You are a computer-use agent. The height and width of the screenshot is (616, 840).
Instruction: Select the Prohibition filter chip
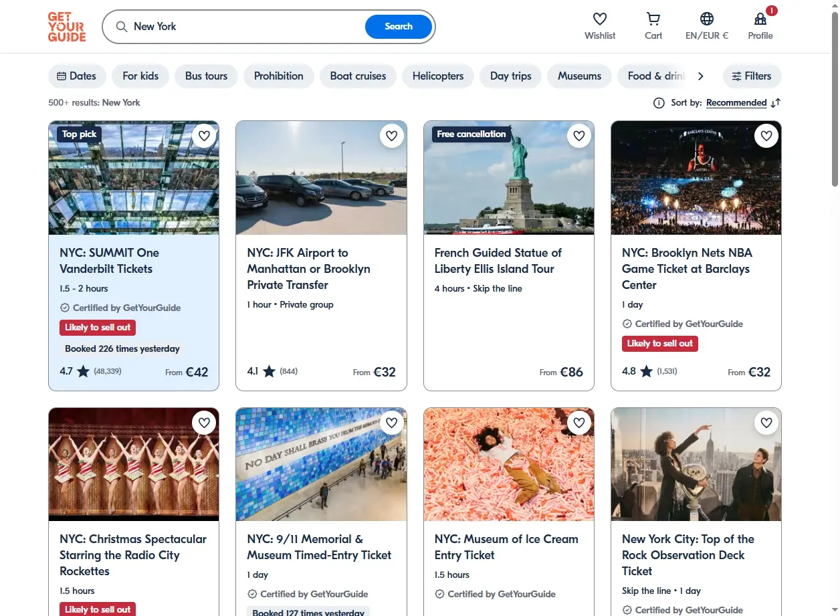(x=279, y=76)
